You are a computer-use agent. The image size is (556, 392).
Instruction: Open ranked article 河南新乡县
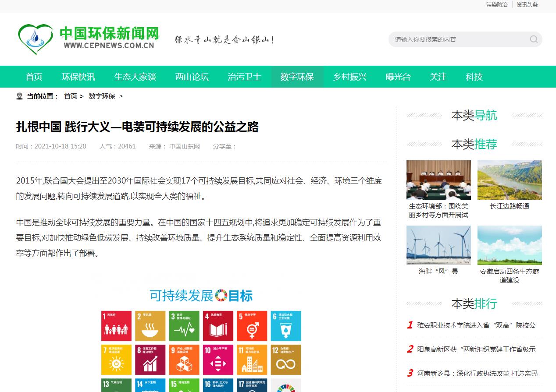pyautogui.click(x=477, y=373)
